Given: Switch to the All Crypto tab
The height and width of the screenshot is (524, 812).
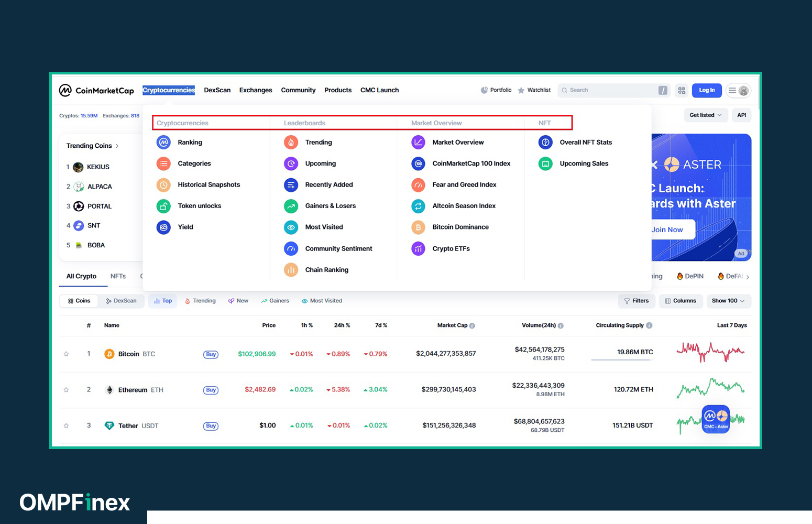Looking at the screenshot, I should (81, 276).
